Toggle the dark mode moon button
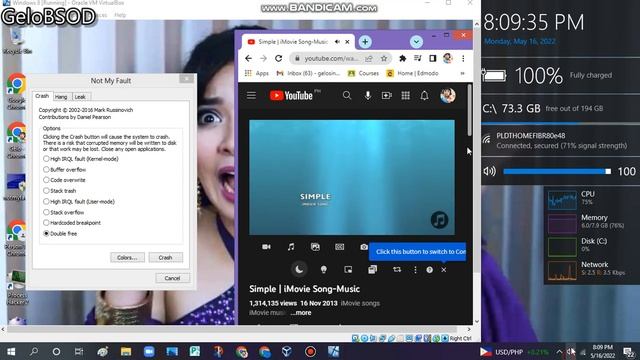640x360 pixels. tap(299, 269)
